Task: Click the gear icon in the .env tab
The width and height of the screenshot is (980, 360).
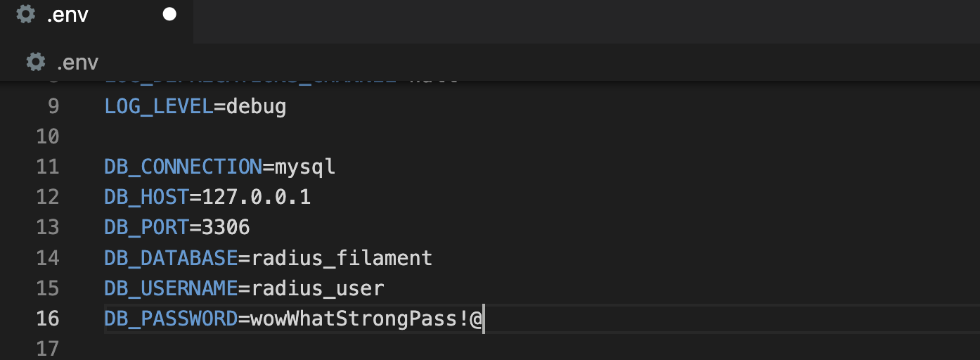Action: coord(25,14)
